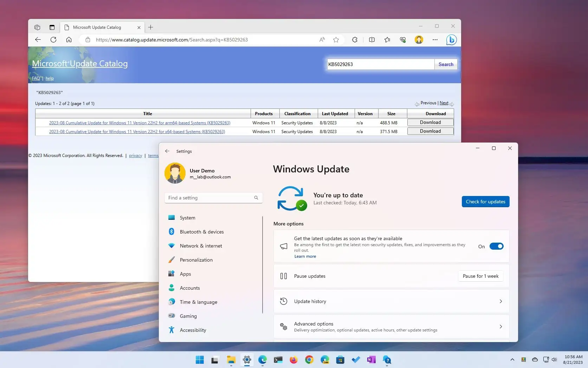Image resolution: width=588 pixels, height=368 pixels.
Task: Open Edge Settings and more menu
Action: pos(435,40)
